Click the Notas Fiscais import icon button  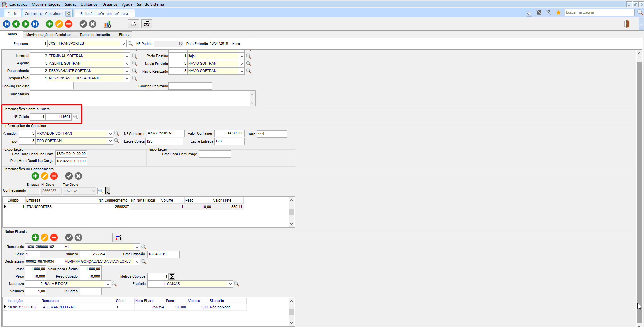point(118,238)
